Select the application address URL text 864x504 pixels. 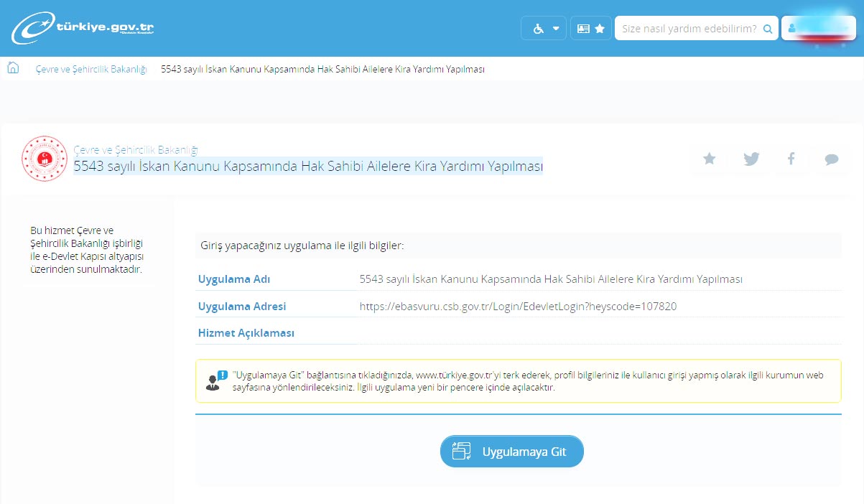coord(518,307)
